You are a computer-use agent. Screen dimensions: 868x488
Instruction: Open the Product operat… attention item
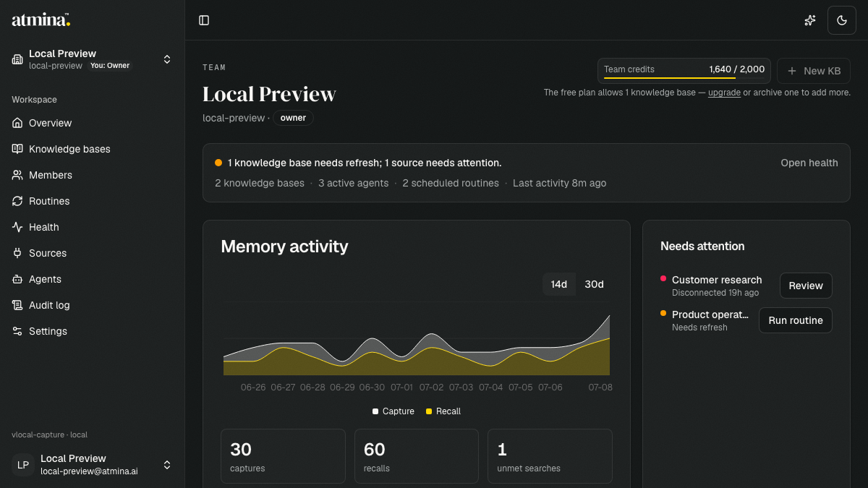[710, 314]
